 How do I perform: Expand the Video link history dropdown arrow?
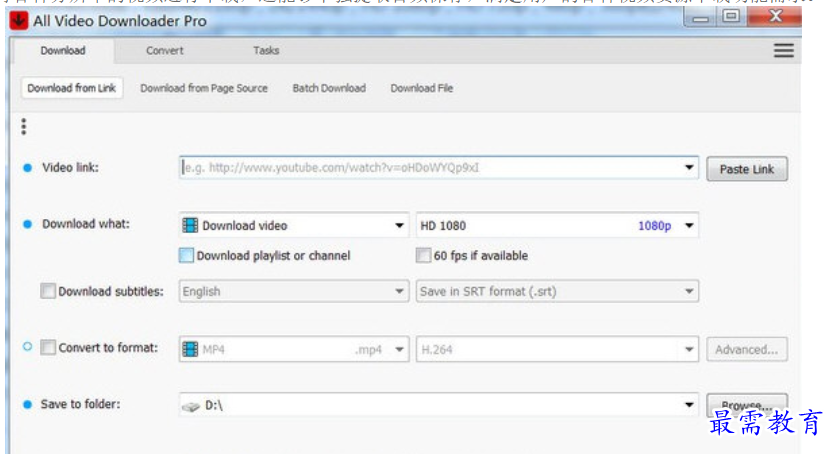pyautogui.click(x=689, y=167)
